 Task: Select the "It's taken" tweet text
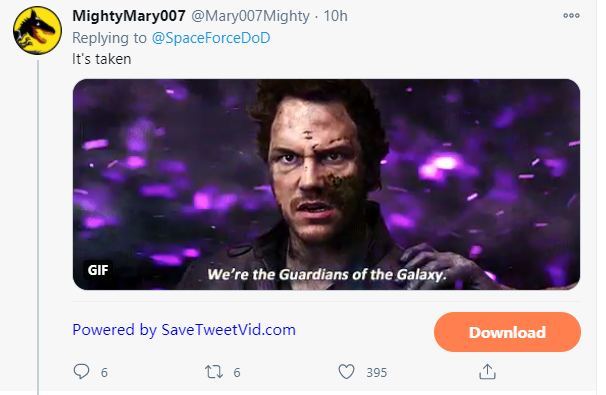point(102,59)
